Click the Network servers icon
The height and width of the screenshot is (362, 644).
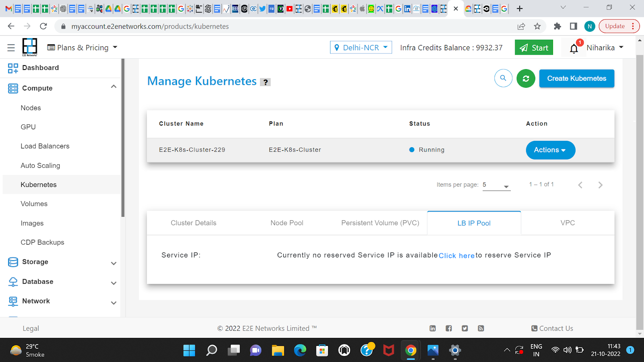click(13, 301)
